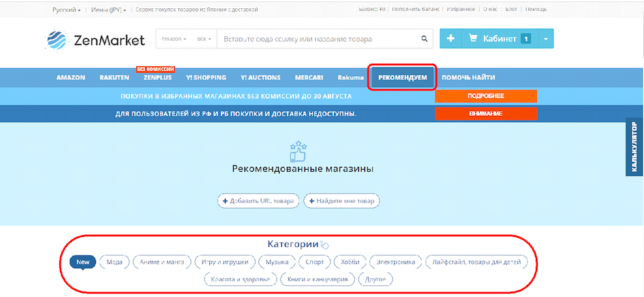The width and height of the screenshot is (644, 297).
Task: Expand the arrow next to Кабинет
Action: pos(545,39)
